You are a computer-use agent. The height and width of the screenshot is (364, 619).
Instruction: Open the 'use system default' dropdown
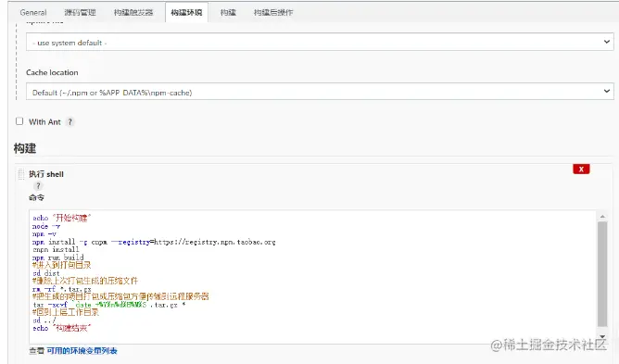320,42
